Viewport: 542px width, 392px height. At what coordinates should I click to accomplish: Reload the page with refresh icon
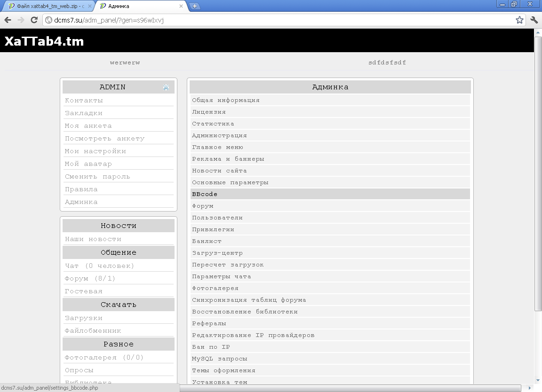tap(34, 20)
